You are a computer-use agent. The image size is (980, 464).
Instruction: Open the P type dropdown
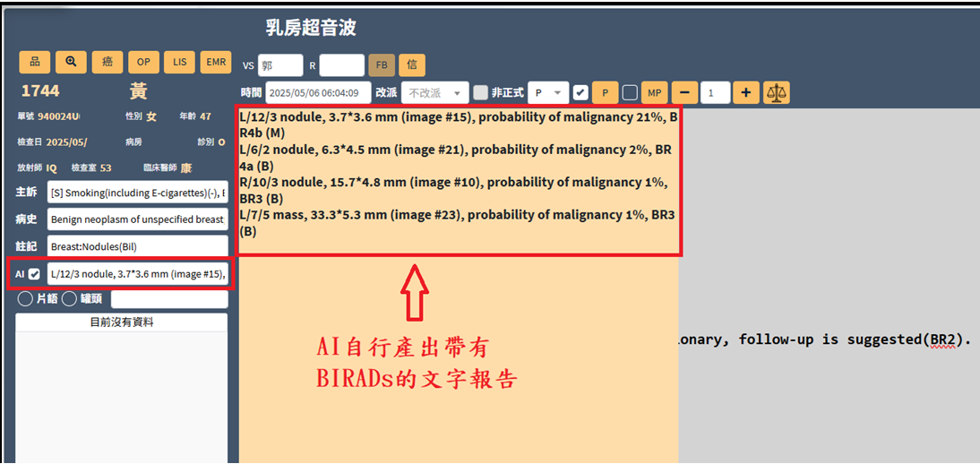point(549,92)
